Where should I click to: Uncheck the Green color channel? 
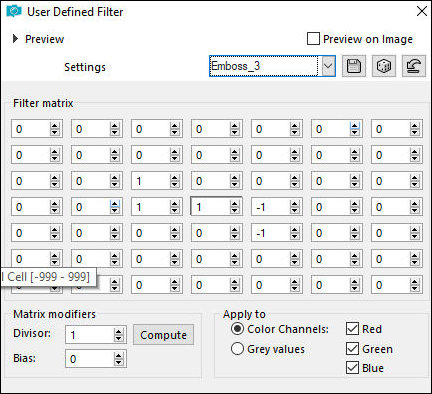pos(352,349)
